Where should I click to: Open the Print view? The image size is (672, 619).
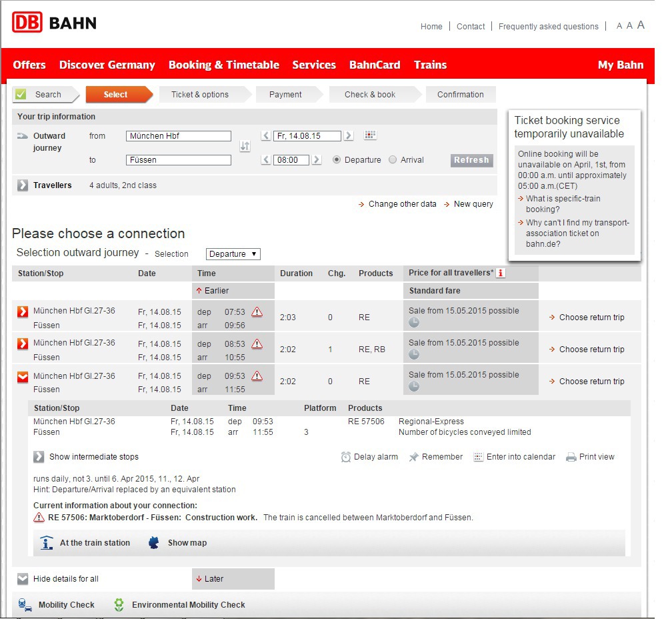[591, 457]
